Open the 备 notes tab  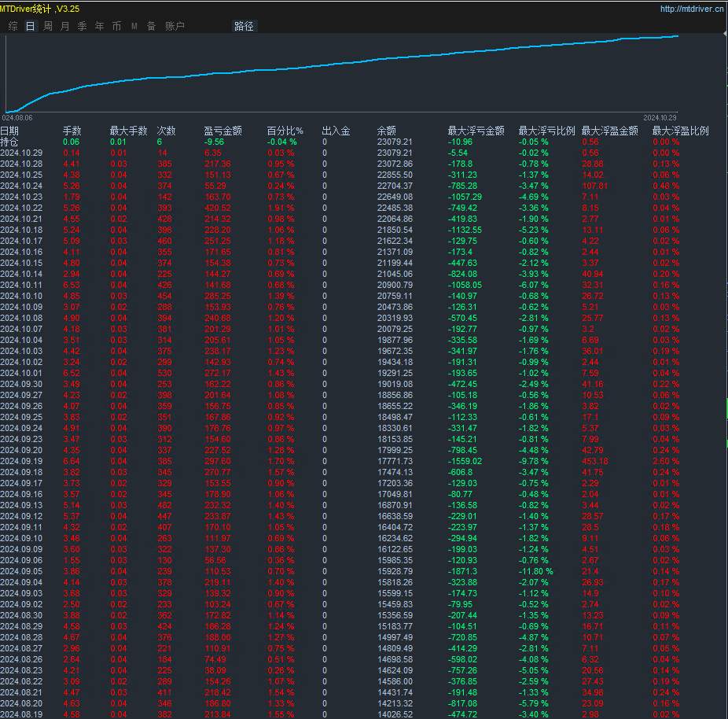151,26
